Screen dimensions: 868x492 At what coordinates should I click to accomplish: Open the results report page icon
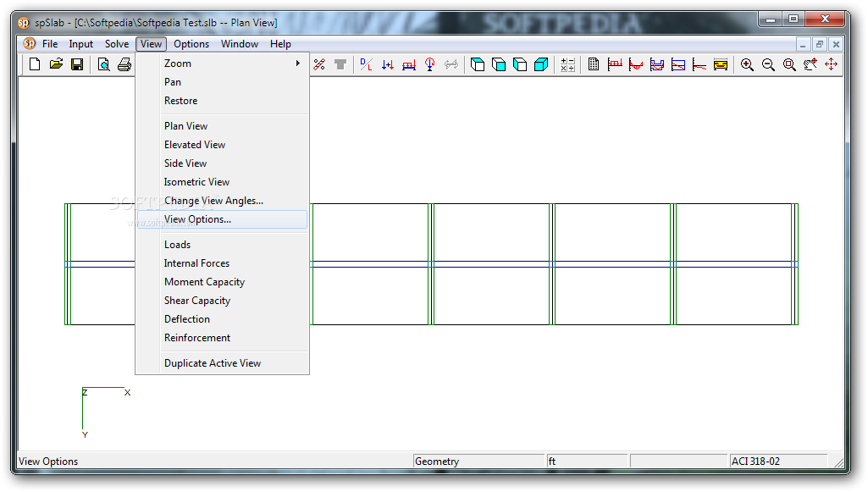[594, 64]
